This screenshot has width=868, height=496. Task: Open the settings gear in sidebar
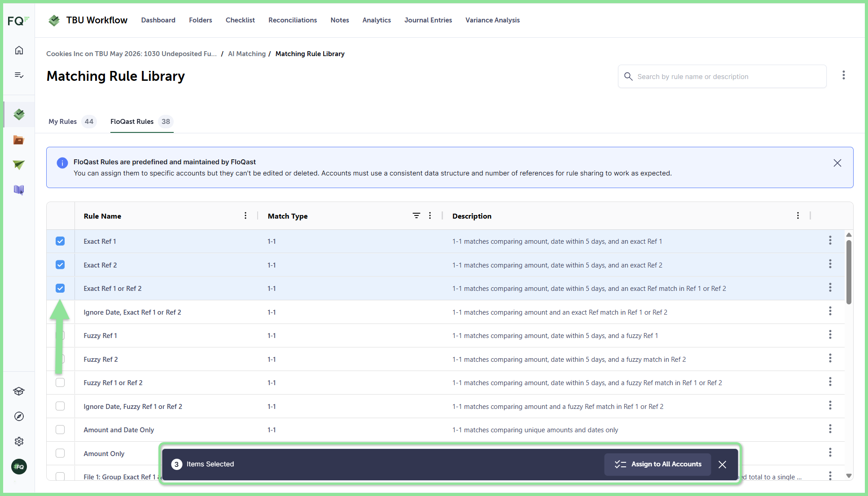click(x=19, y=442)
